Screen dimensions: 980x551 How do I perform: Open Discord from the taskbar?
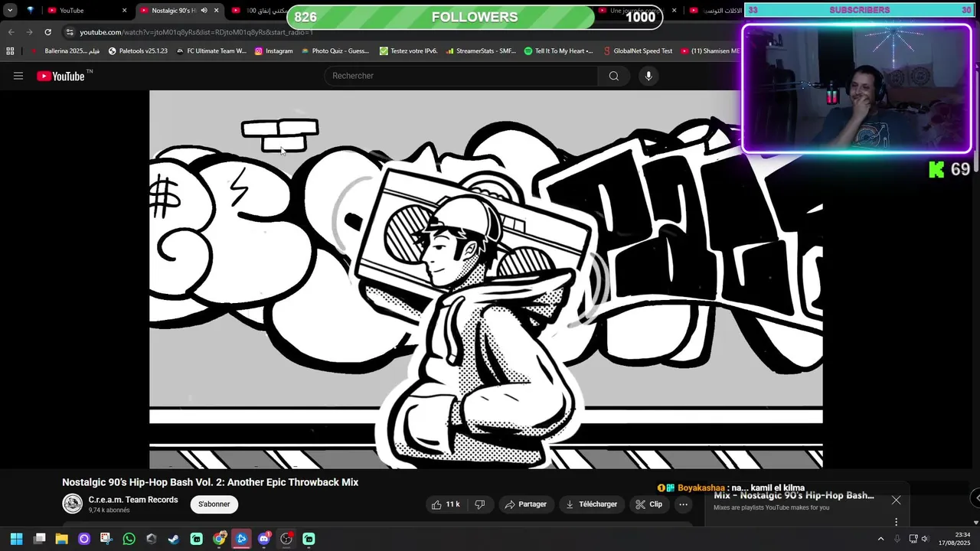264,539
